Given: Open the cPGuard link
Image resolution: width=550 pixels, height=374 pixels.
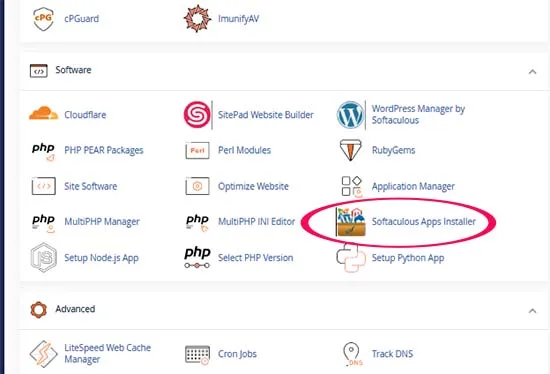Looking at the screenshot, I should click(x=82, y=19).
